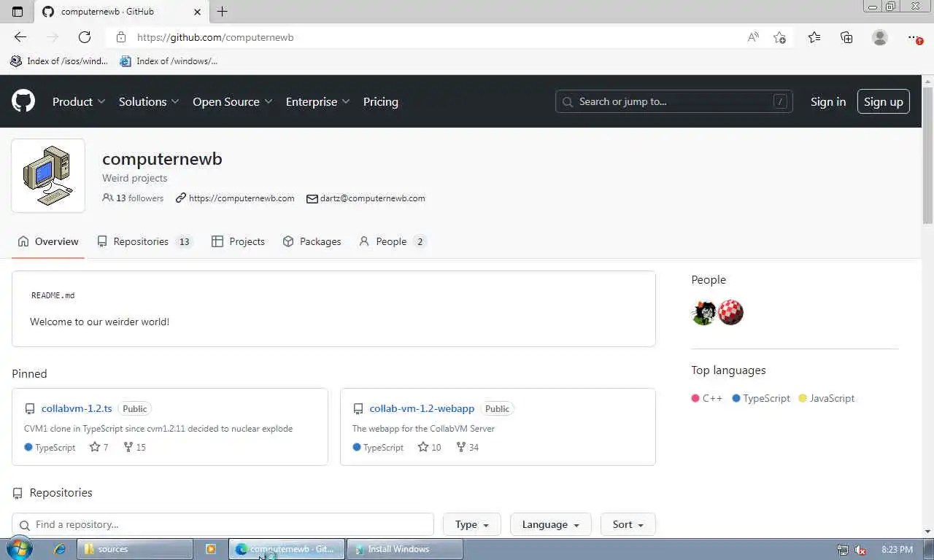Open the Language filter dropdown
Image resolution: width=934 pixels, height=560 pixels.
550,524
